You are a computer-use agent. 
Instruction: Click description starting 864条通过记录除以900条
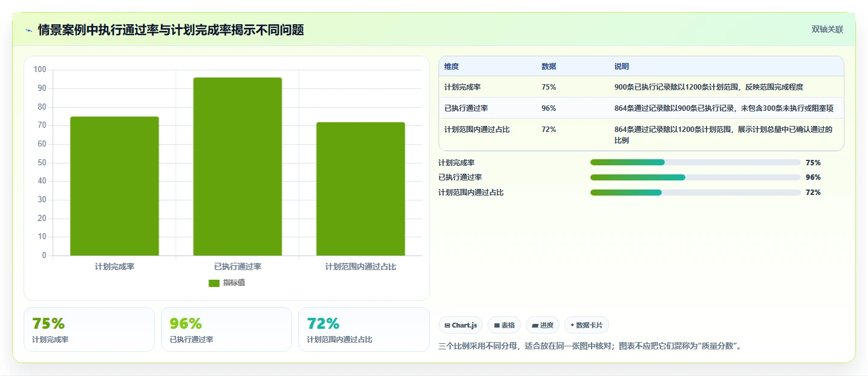723,108
